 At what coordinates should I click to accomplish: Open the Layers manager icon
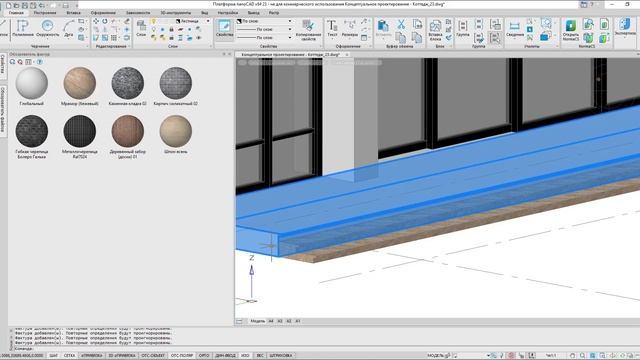click(141, 28)
